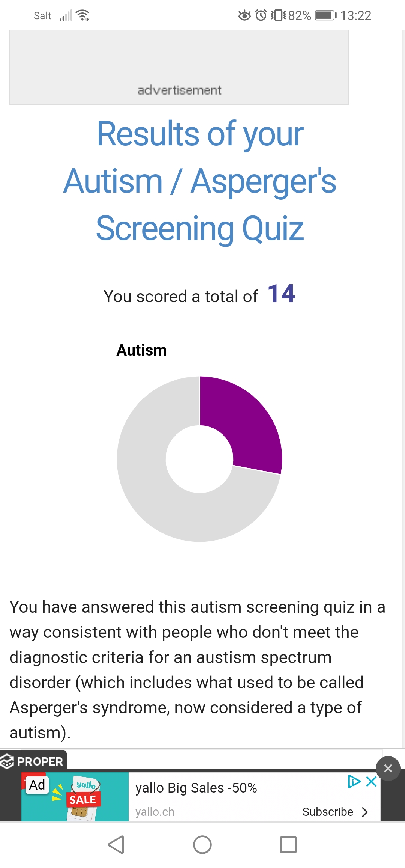Tap the Android back navigation triangle
This screenshot has width=405, height=868.
click(x=116, y=845)
